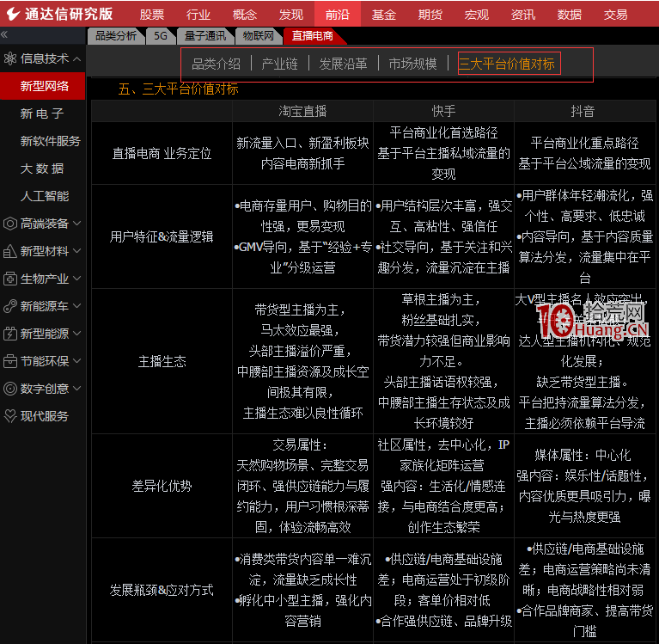Screen dimensions: 659x644
Task: Go to the 品类介绍 section
Action: click(216, 64)
